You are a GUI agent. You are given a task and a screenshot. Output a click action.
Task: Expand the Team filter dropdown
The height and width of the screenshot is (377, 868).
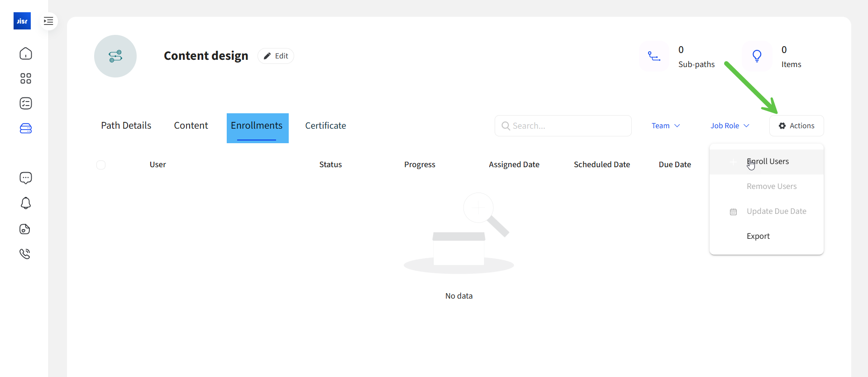665,126
